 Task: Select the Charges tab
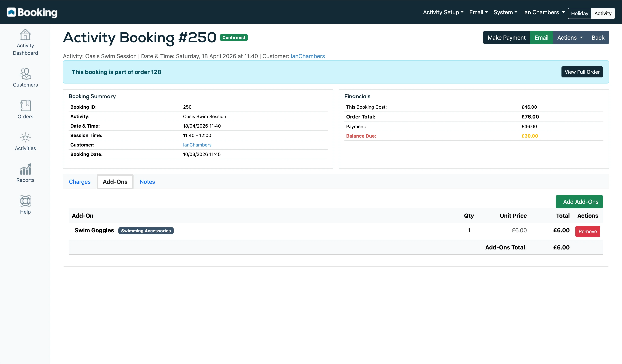point(79,182)
